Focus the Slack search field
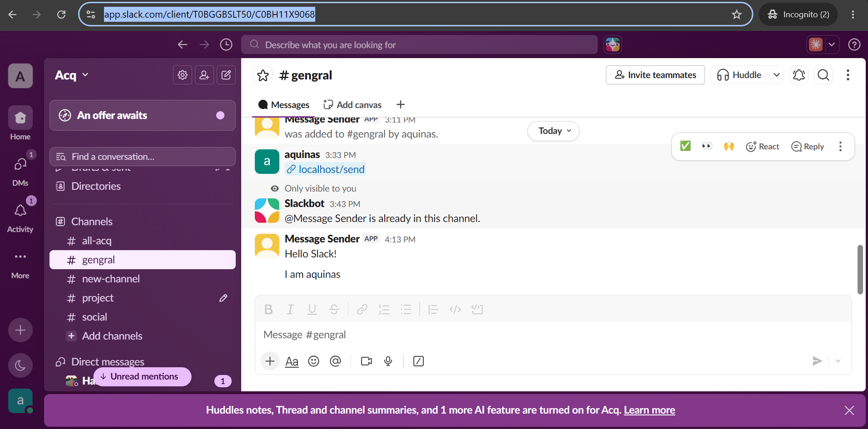 (419, 44)
